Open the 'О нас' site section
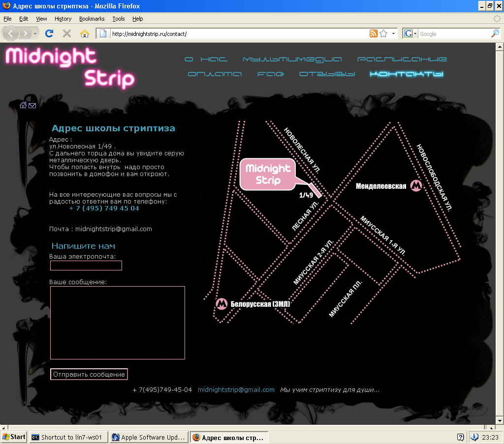The image size is (504, 444). coord(206,59)
